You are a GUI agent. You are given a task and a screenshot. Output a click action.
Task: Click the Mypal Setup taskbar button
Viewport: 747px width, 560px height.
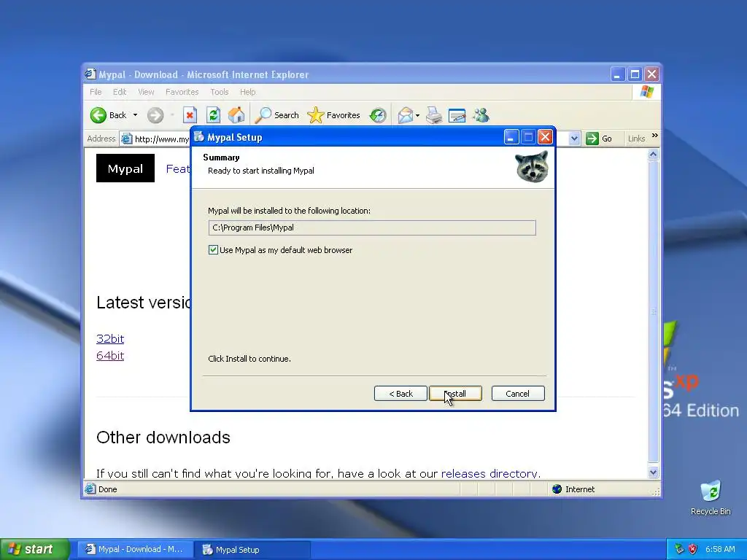(x=253, y=550)
